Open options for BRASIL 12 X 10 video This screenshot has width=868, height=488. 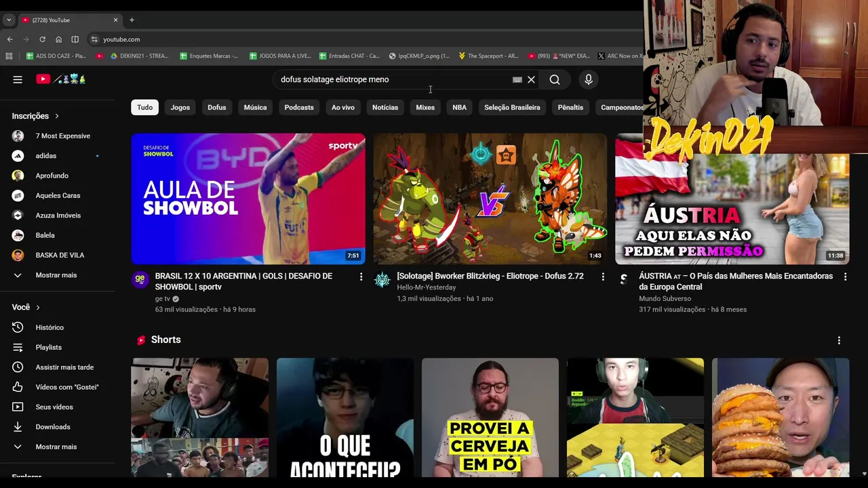(361, 277)
